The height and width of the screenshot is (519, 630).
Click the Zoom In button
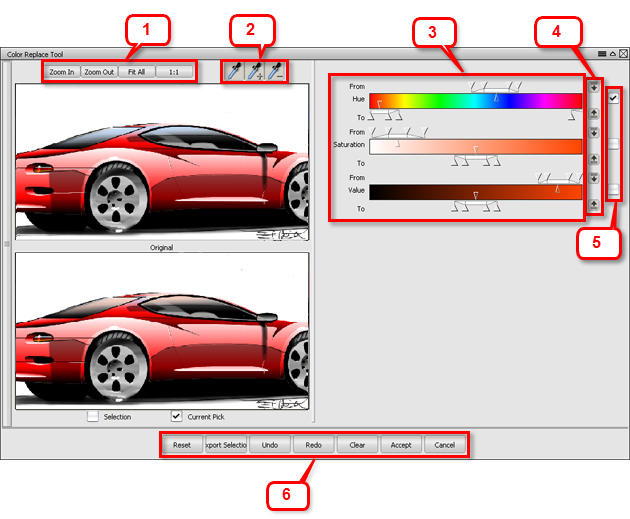(x=61, y=72)
